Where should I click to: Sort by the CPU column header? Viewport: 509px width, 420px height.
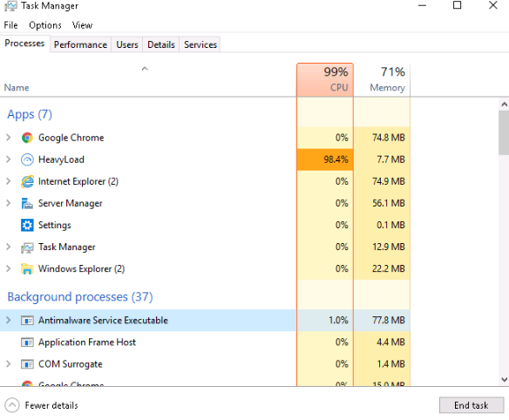(x=325, y=80)
